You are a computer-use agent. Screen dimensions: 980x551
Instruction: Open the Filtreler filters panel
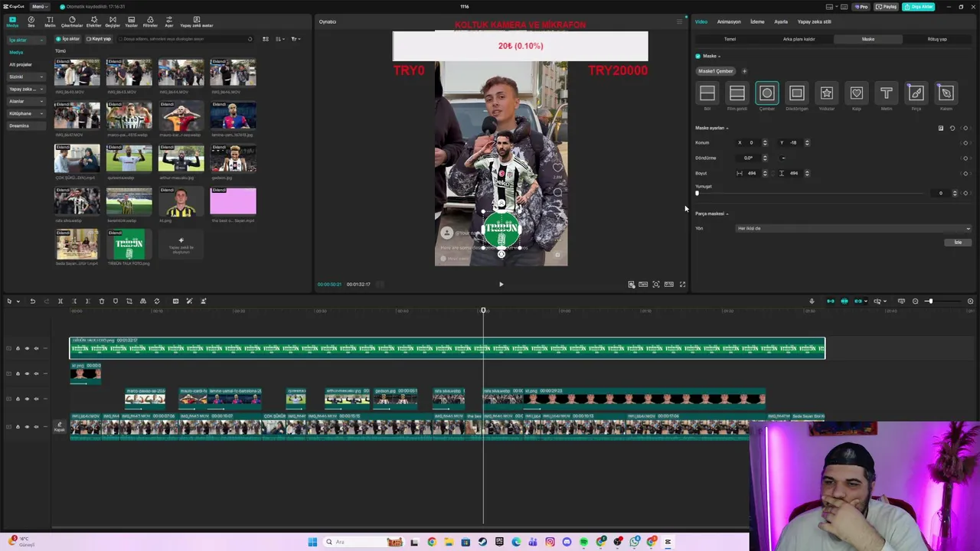(150, 21)
